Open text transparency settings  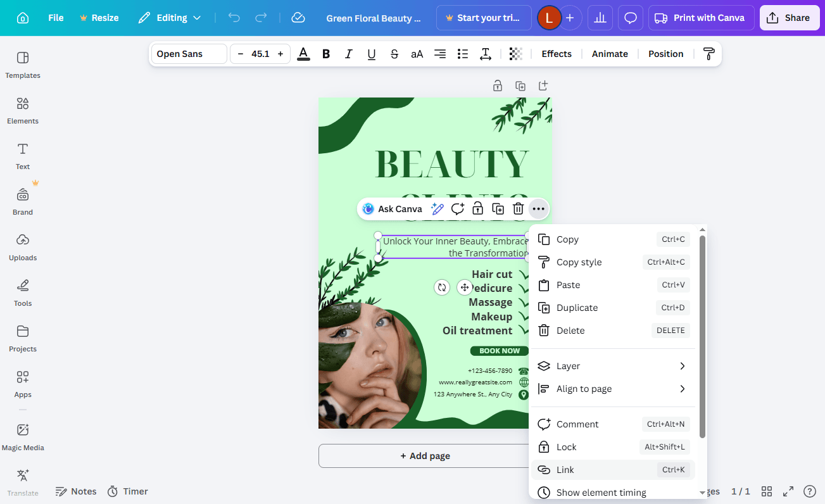coord(515,54)
